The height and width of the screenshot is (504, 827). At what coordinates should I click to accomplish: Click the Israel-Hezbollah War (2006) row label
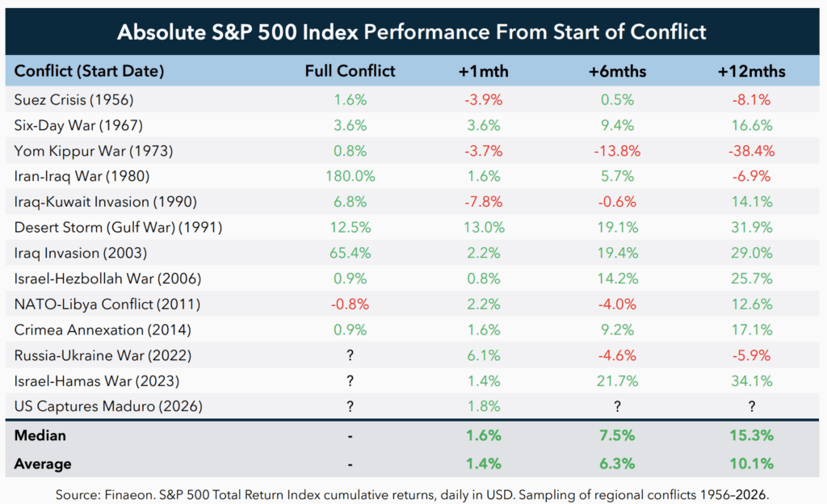point(106,279)
